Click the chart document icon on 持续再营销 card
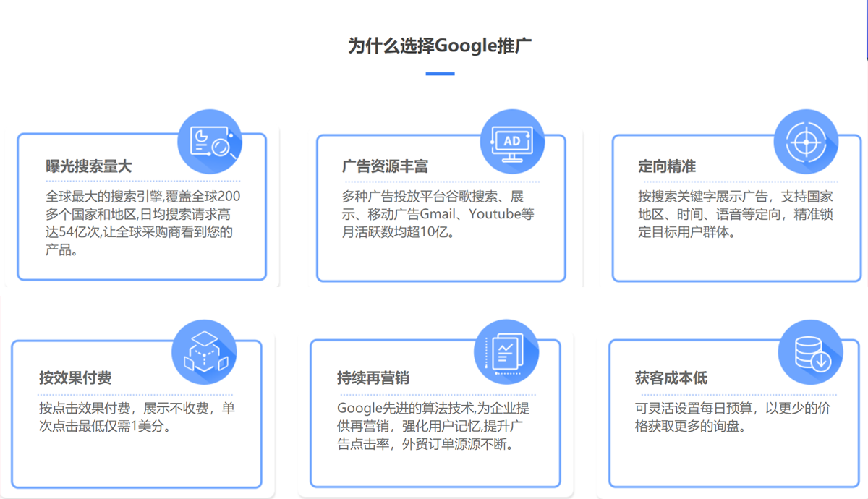The image size is (868, 499). [506, 352]
